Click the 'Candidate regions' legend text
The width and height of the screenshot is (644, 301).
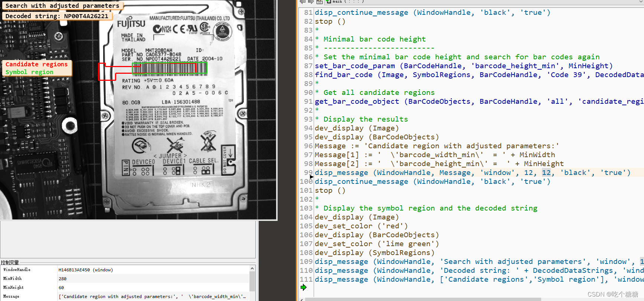[36, 64]
